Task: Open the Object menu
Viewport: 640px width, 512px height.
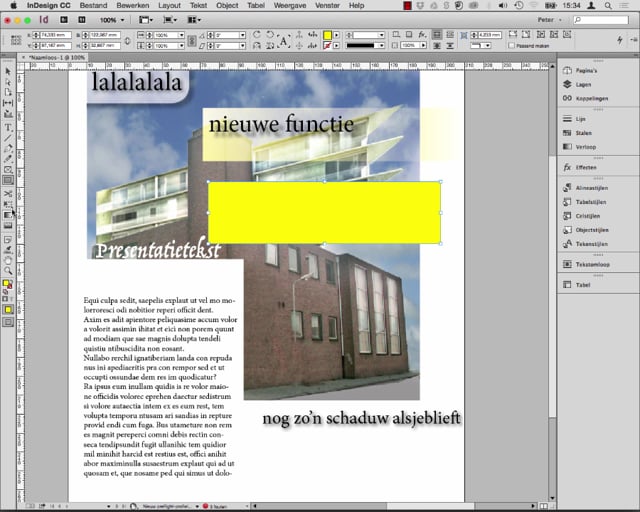Action: 227,5
